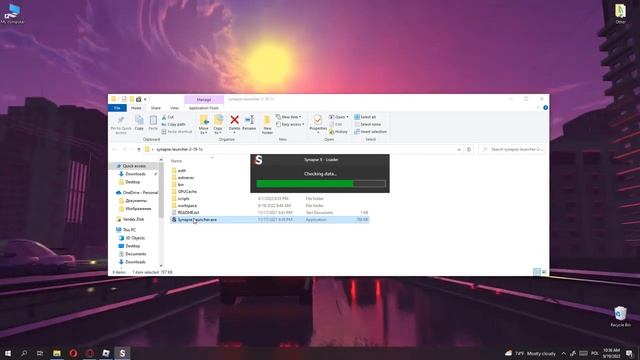
Task: Select the bin folder
Action: 181,185
